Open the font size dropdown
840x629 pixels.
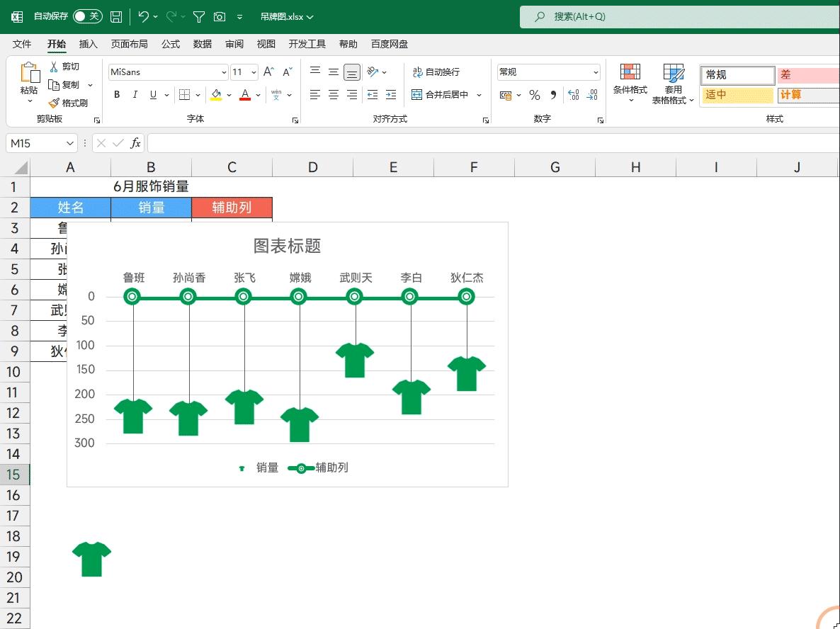coord(254,72)
